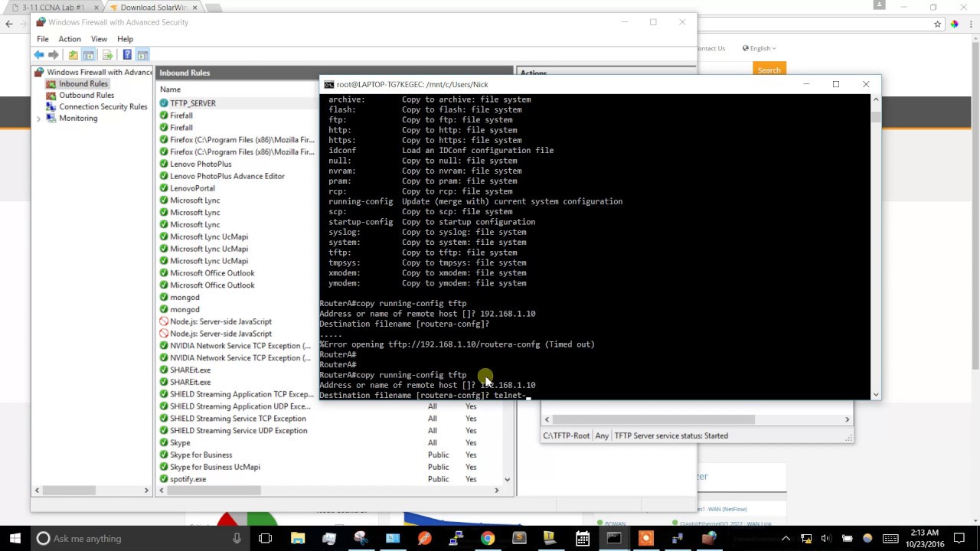This screenshot has width=980, height=551.
Task: Select the Windows Firewall with Advanced Security root node
Action: tap(100, 72)
